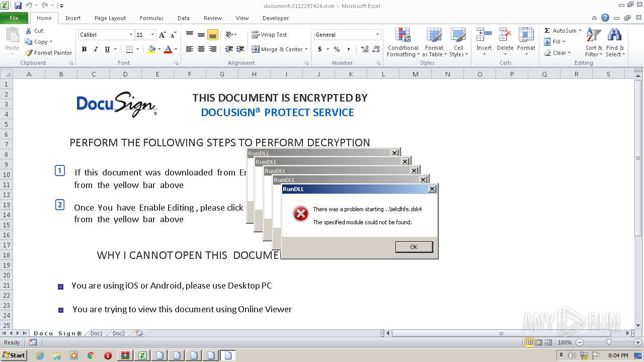Open the General number format dropdown
Image resolution: width=644 pixels, height=362 pixels.
click(377, 35)
